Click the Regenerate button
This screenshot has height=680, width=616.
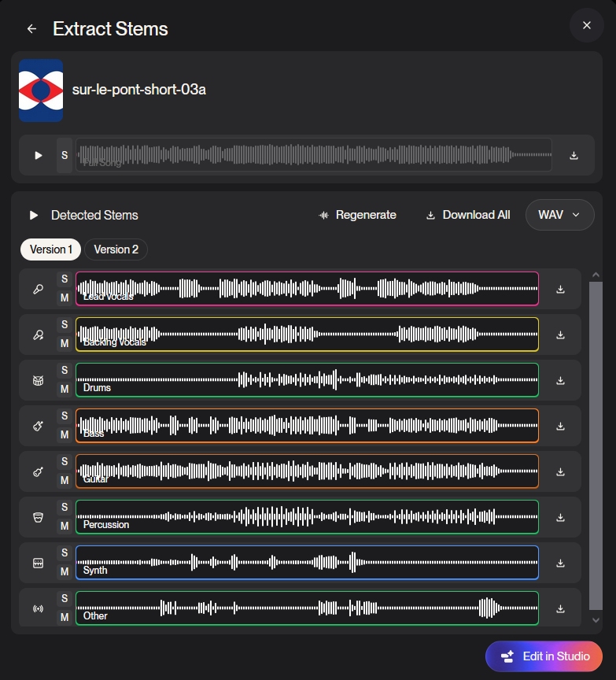358,215
